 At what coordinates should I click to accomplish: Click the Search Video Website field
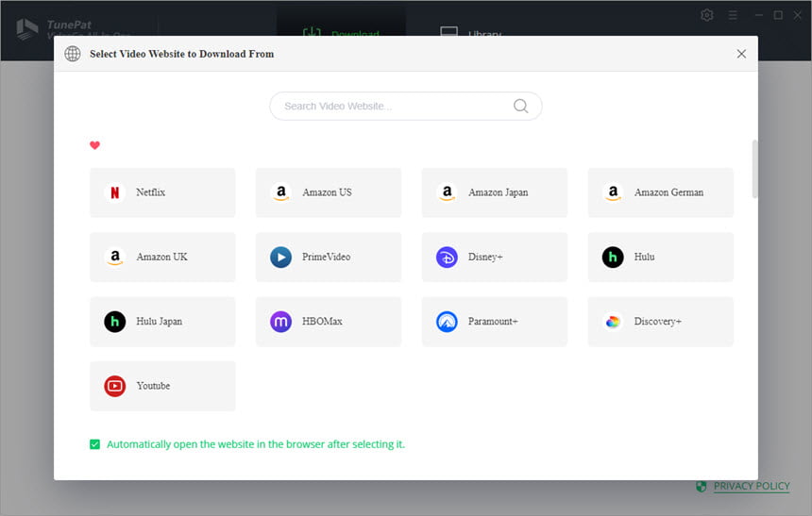click(x=405, y=106)
